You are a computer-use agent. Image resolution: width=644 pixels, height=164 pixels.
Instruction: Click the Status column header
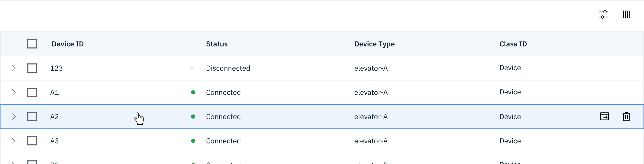tap(217, 44)
